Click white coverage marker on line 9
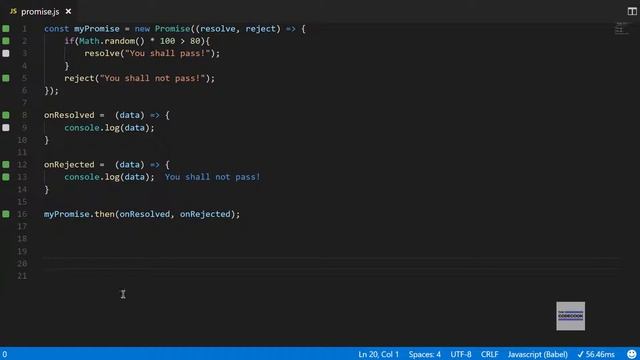The width and height of the screenshot is (640, 360). [6, 127]
